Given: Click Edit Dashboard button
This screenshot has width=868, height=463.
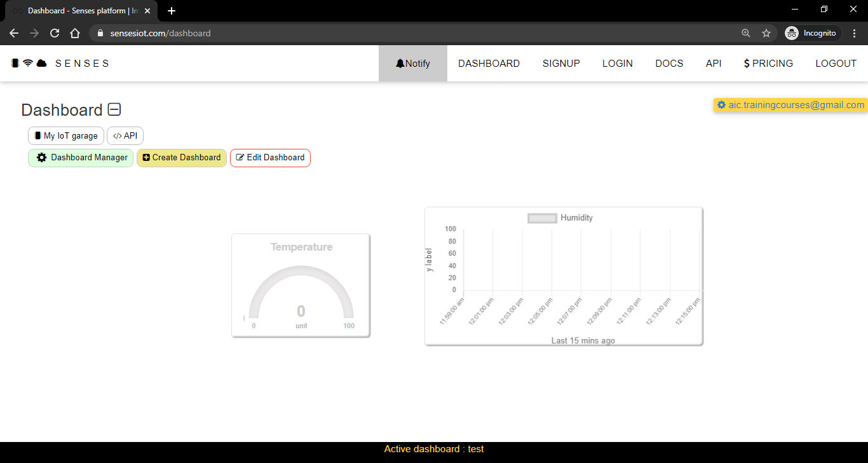Looking at the screenshot, I should (x=270, y=158).
